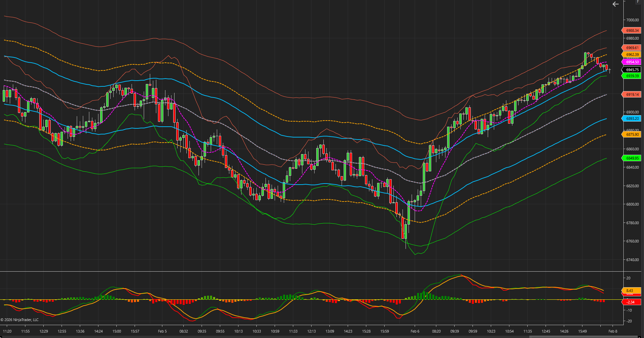The height and width of the screenshot is (338, 644).
Task: Select the orange 6875.90 price marker
Action: click(x=632, y=134)
